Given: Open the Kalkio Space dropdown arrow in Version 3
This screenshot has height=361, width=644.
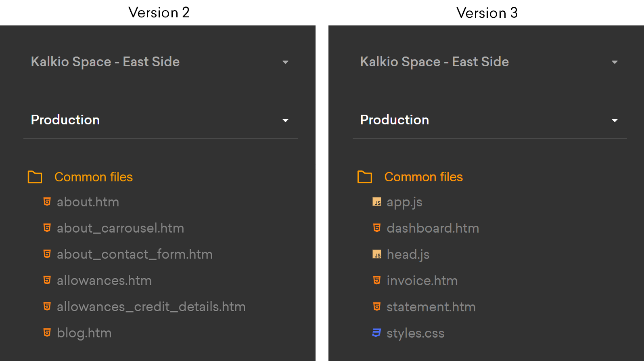Looking at the screenshot, I should tap(615, 62).
